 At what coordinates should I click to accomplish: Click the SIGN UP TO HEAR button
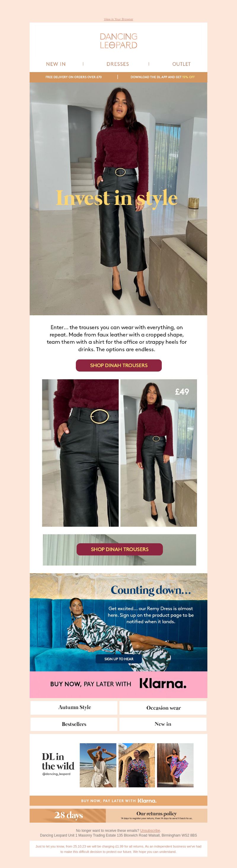tap(119, 659)
